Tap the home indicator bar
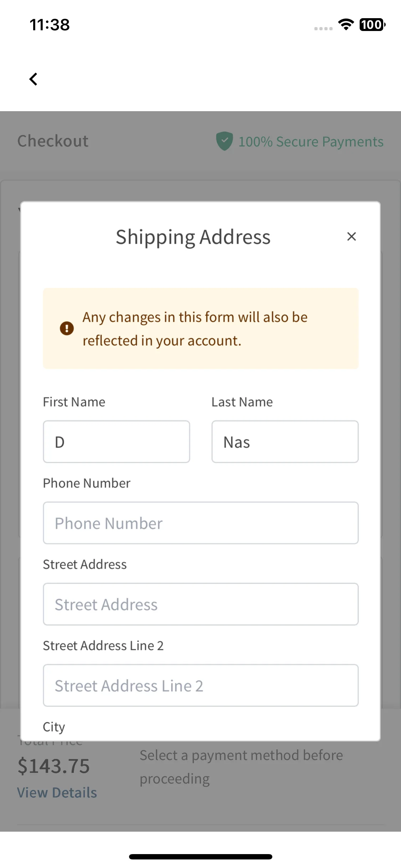Image resolution: width=401 pixels, height=868 pixels. pyautogui.click(x=201, y=857)
